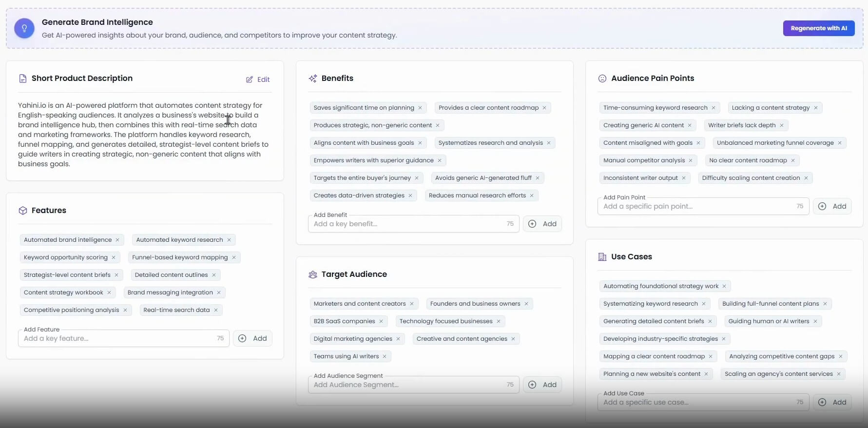Remove 'Teams using AI writers' audience tag

(385, 356)
